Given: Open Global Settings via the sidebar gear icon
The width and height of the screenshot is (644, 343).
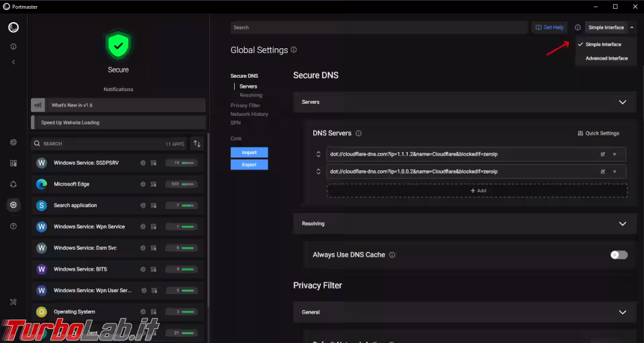Looking at the screenshot, I should pos(13,205).
